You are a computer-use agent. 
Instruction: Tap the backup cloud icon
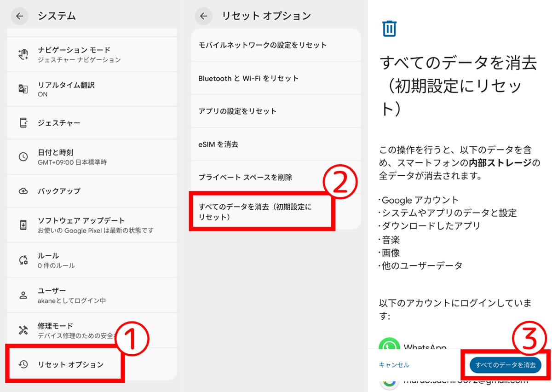(23, 191)
